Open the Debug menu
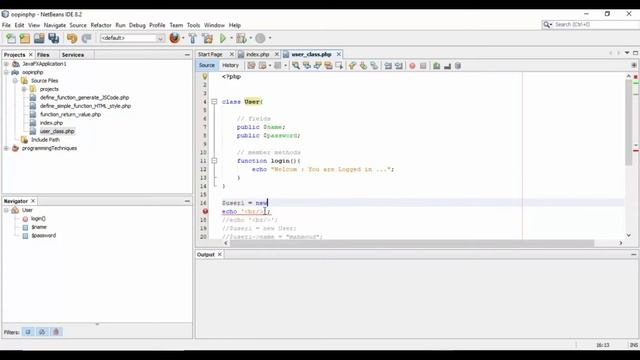Screen dimensions: 640x360 pos(137,25)
